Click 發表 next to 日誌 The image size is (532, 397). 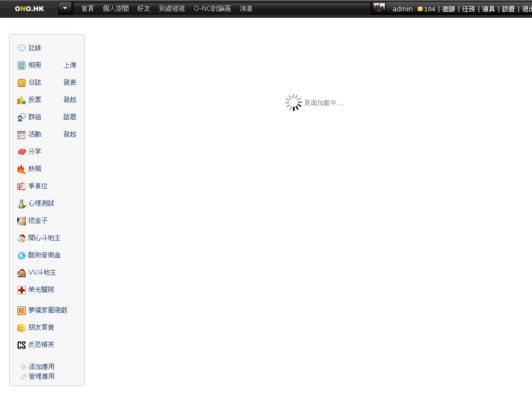[x=70, y=83]
